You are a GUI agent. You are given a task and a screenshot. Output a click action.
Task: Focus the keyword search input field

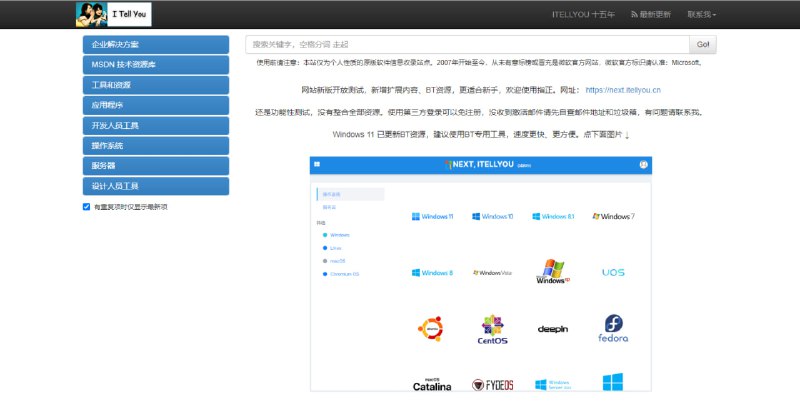(467, 44)
